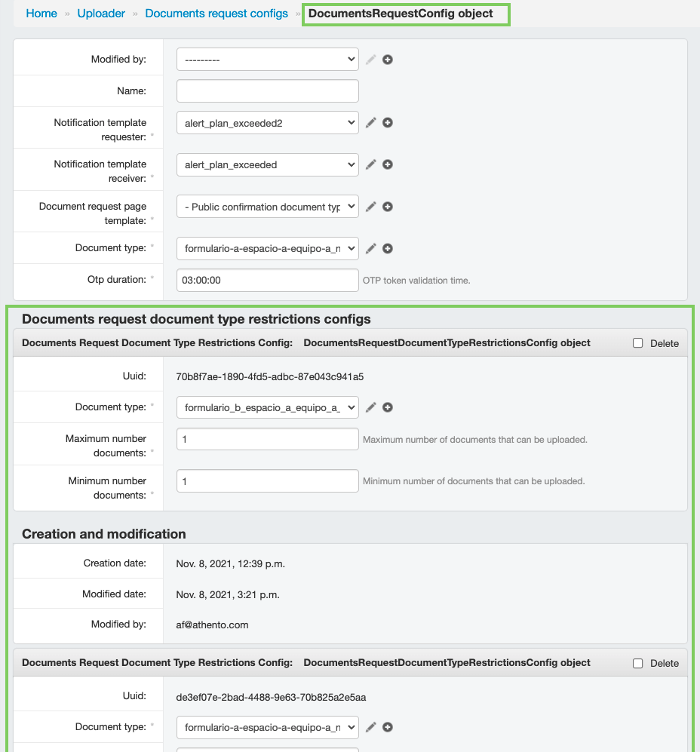
Task: Open alert_plan_exceeded2 requester dropdown
Action: point(267,122)
